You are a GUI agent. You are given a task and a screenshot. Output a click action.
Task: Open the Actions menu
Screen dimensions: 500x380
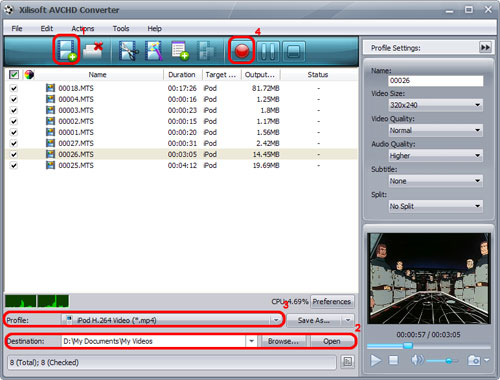coord(83,29)
